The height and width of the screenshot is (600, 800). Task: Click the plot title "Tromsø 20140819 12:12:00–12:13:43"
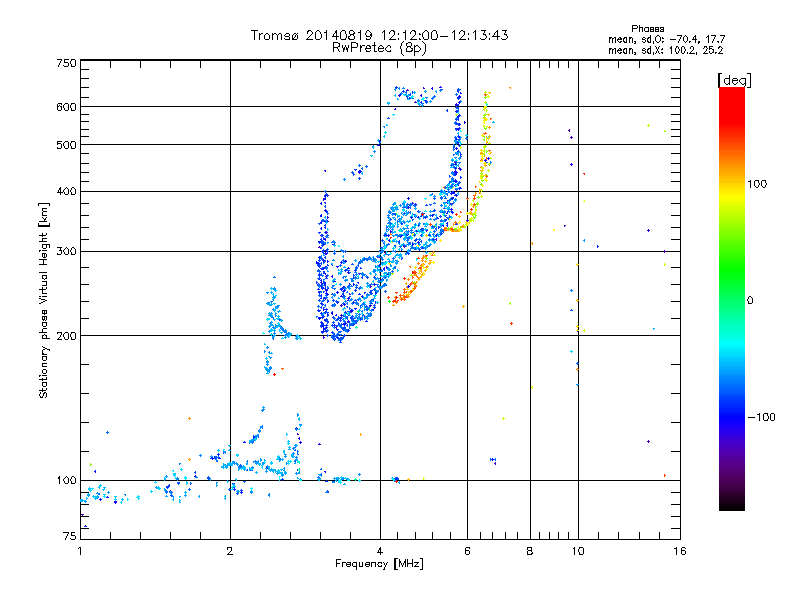tap(380, 35)
